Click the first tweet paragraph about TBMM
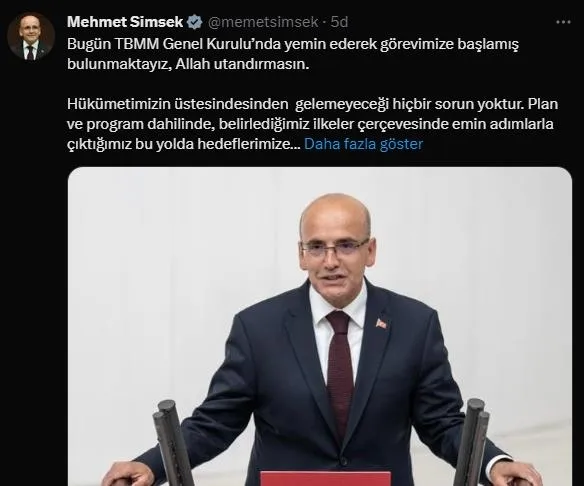 click(x=293, y=54)
